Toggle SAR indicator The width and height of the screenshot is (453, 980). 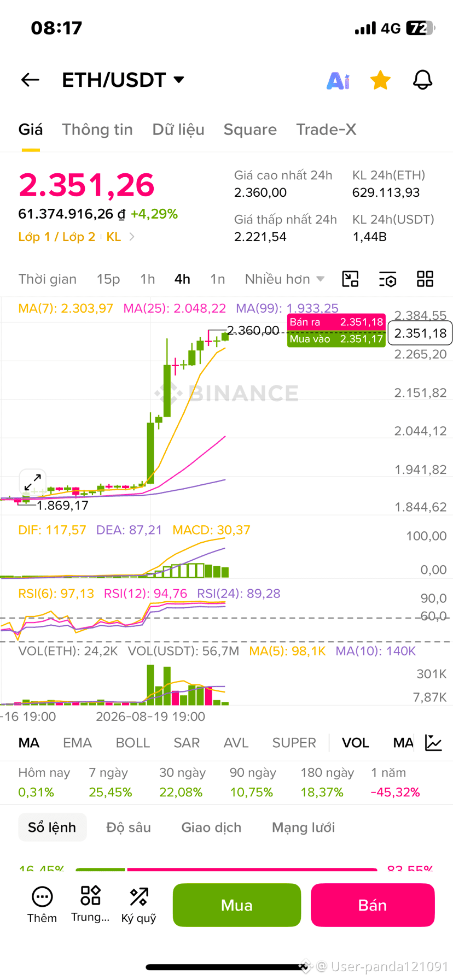[x=187, y=743]
